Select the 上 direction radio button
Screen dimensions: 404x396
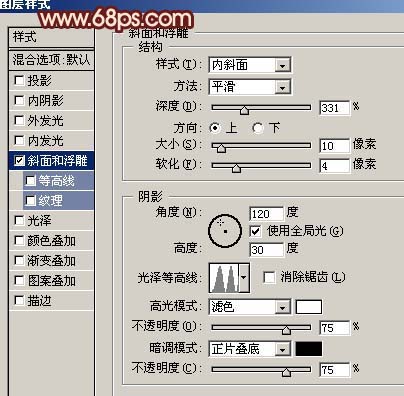[215, 128]
